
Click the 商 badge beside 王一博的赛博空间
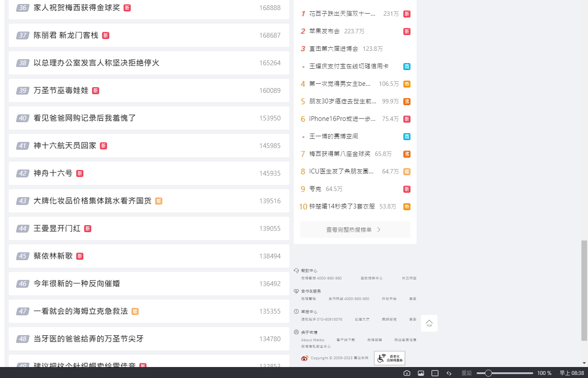click(x=407, y=137)
